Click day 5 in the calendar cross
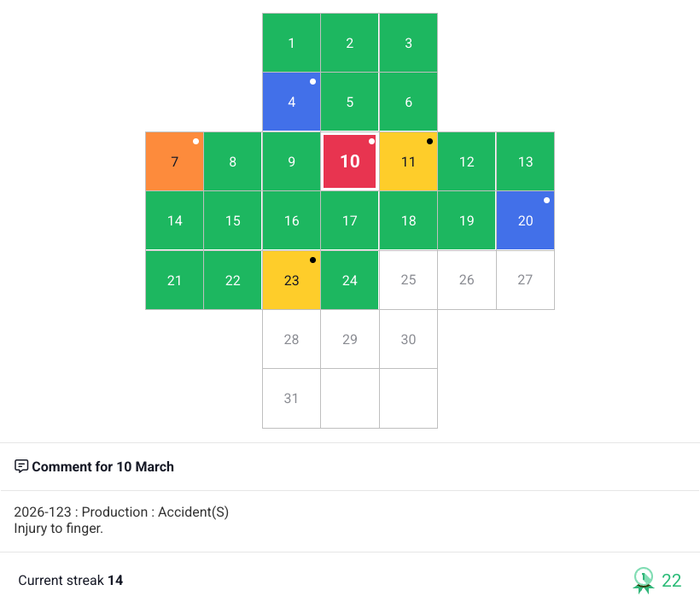 pyautogui.click(x=350, y=102)
